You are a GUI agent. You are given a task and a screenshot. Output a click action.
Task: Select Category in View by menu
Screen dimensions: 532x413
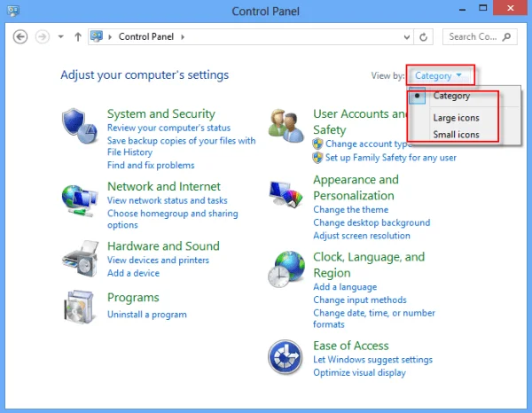(451, 96)
